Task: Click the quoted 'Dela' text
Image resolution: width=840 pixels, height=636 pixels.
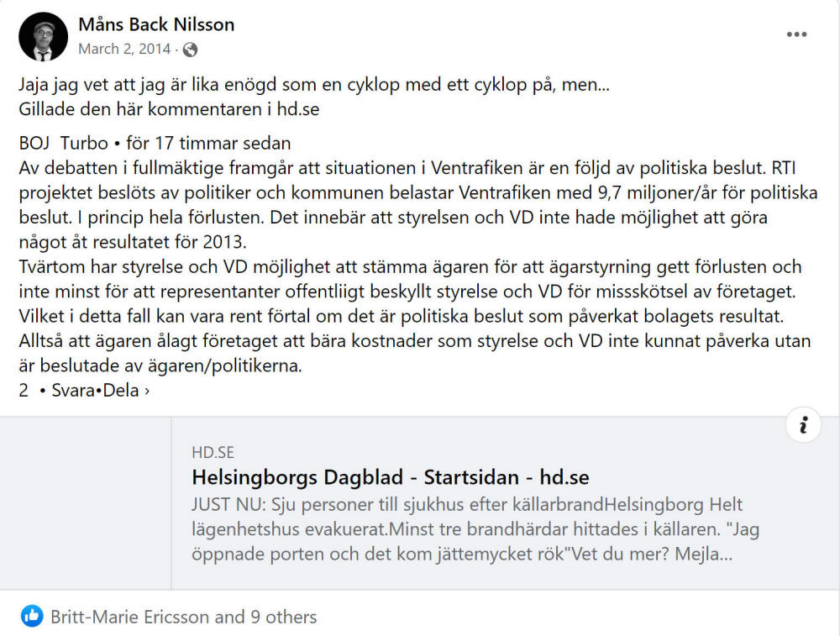Action: [x=121, y=390]
